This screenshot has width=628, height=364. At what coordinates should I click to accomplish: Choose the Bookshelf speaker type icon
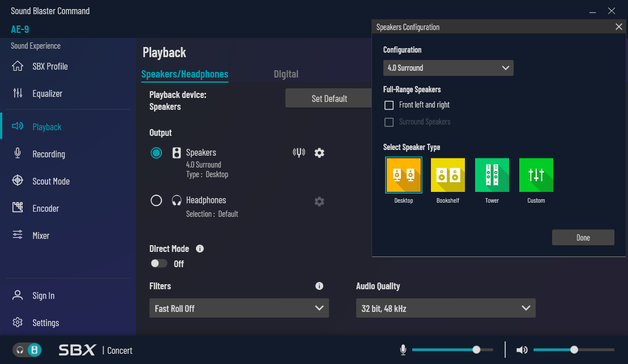click(x=447, y=175)
